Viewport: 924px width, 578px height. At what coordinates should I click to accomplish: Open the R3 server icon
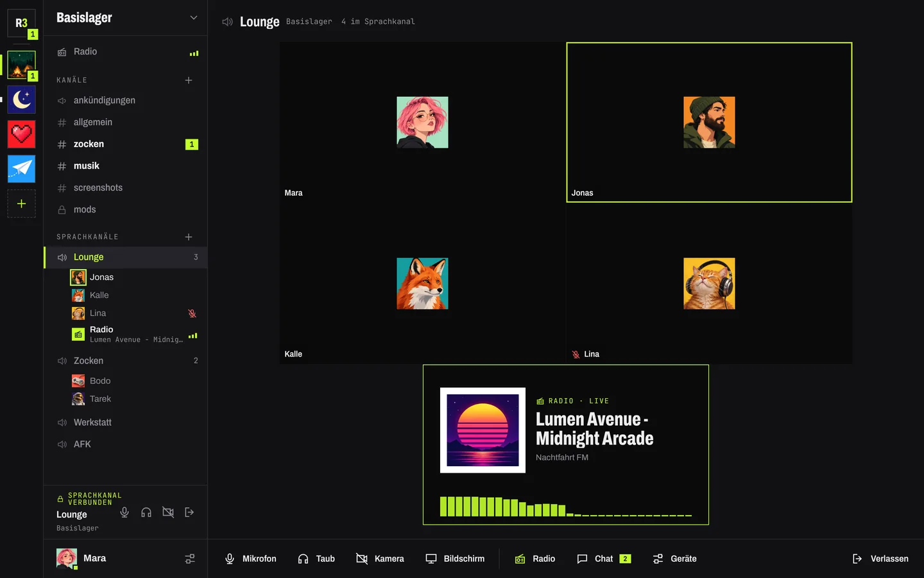coord(21,23)
